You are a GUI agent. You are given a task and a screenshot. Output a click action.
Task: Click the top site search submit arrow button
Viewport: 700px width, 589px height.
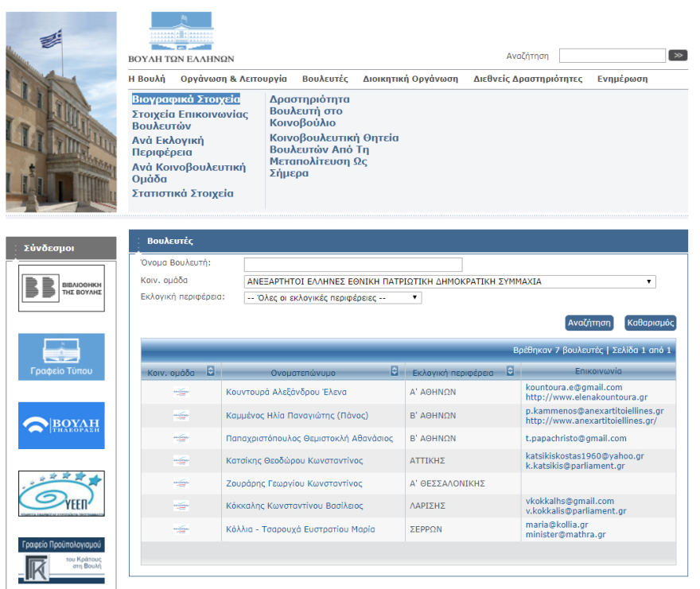point(678,56)
